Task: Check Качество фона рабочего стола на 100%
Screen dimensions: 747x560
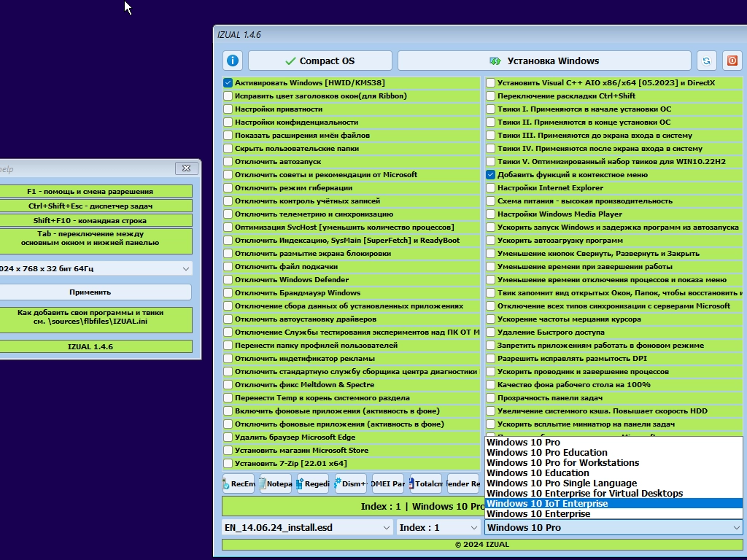Action: (x=490, y=384)
